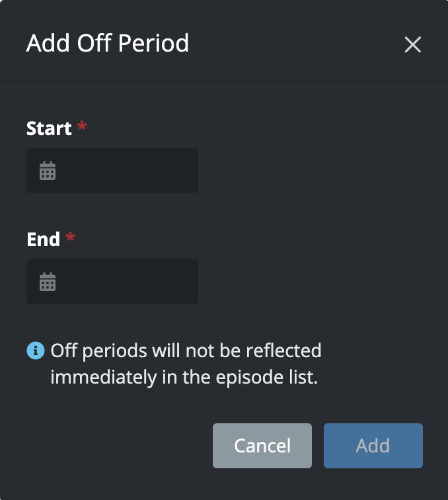Click the calendar icon in Start field

48,171
